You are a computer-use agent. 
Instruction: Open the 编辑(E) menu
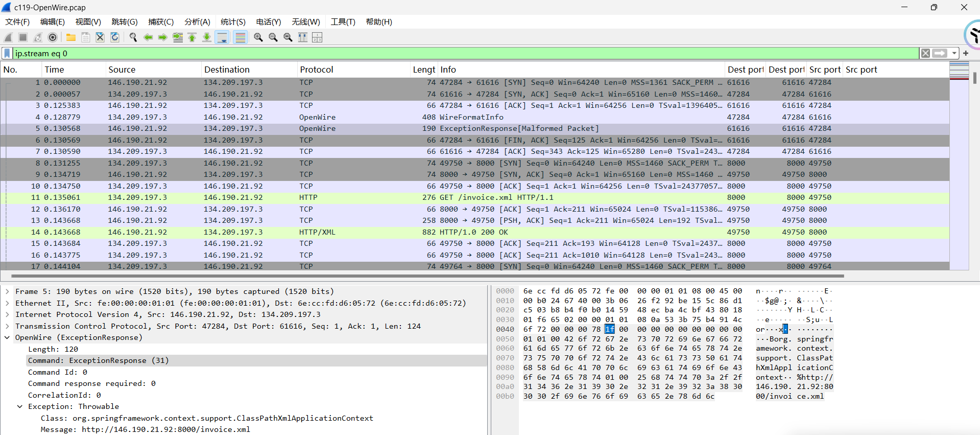coord(53,22)
